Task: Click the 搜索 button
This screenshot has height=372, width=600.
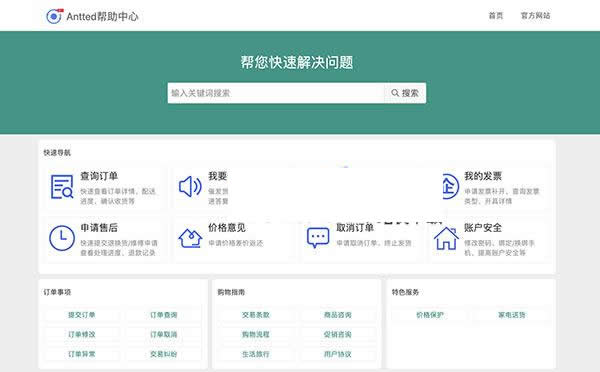Action: (405, 93)
